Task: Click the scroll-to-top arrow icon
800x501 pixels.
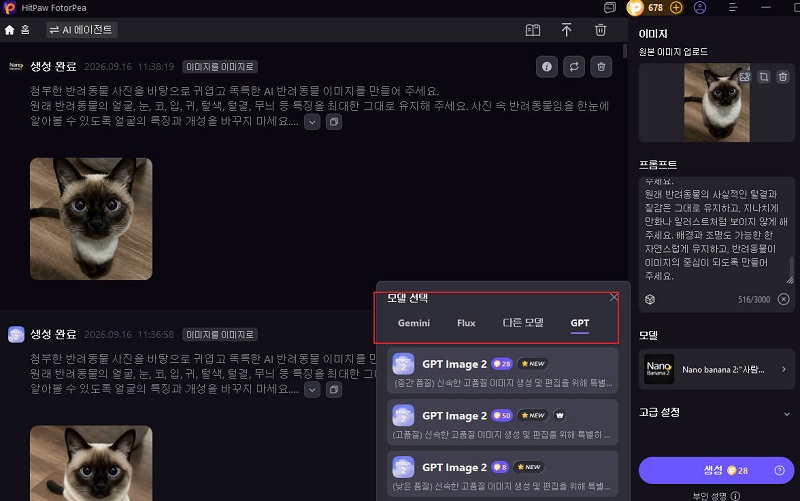Action: 566,30
